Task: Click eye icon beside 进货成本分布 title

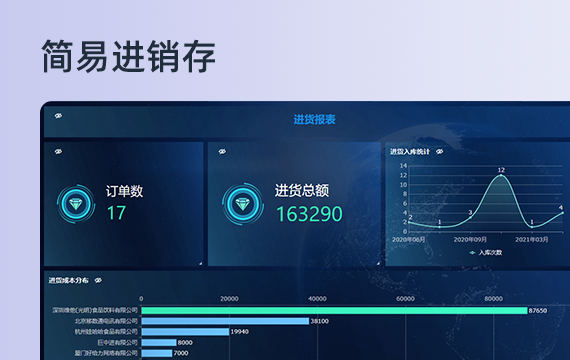Action: (x=98, y=280)
